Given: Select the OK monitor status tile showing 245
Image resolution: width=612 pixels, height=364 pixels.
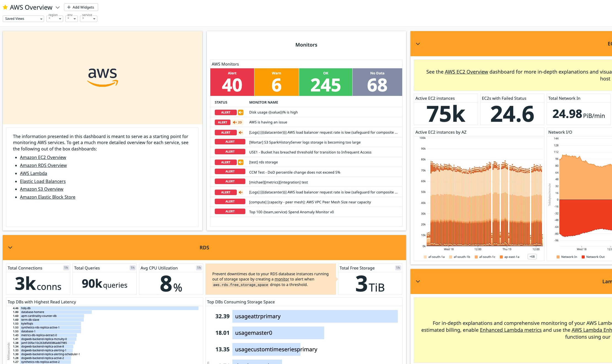Looking at the screenshot, I should pos(325,82).
